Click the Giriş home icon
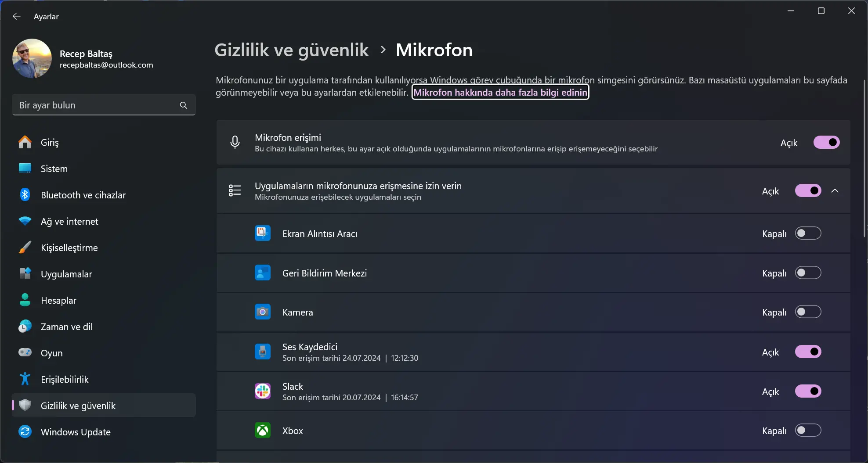Viewport: 868px width, 463px height. [25, 142]
